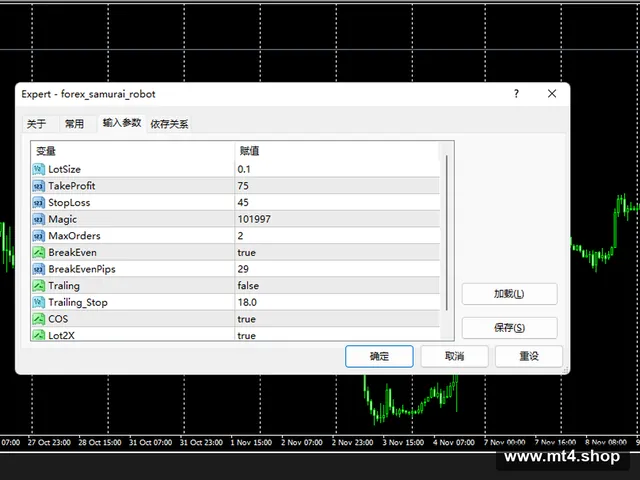The image size is (640, 480).
Task: Open the help question mark button
Action: click(x=516, y=94)
